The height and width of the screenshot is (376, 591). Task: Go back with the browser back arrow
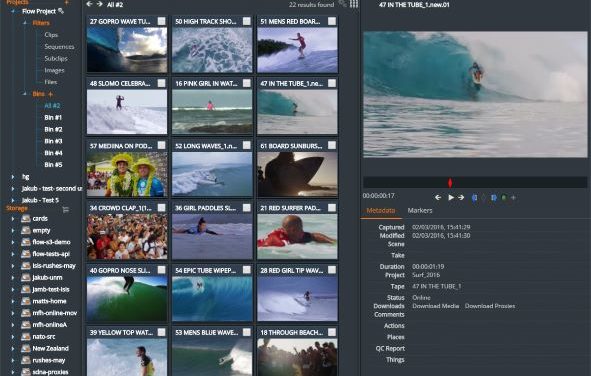pos(89,4)
